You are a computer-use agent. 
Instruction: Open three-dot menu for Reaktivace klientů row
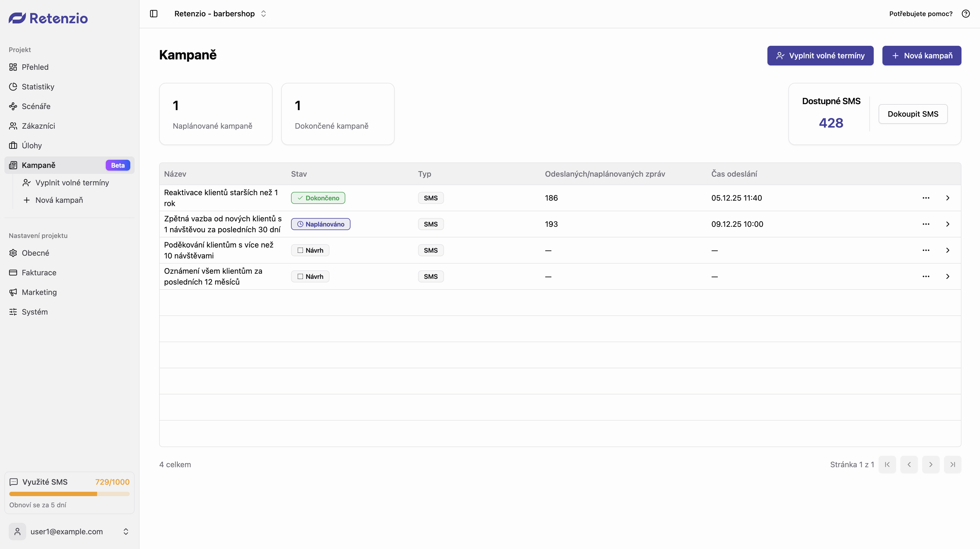(x=925, y=198)
